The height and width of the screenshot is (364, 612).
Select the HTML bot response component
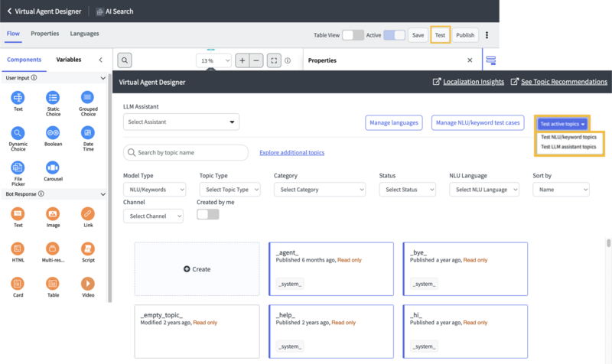(18, 249)
